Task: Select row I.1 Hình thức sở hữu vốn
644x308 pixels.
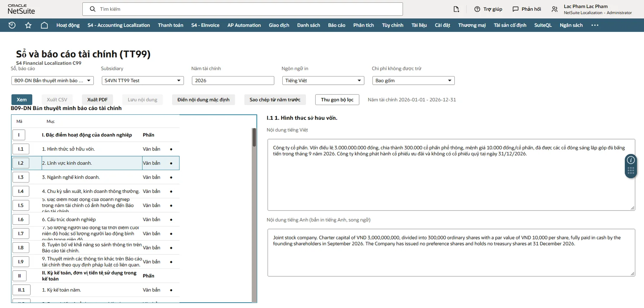Action: [96, 149]
